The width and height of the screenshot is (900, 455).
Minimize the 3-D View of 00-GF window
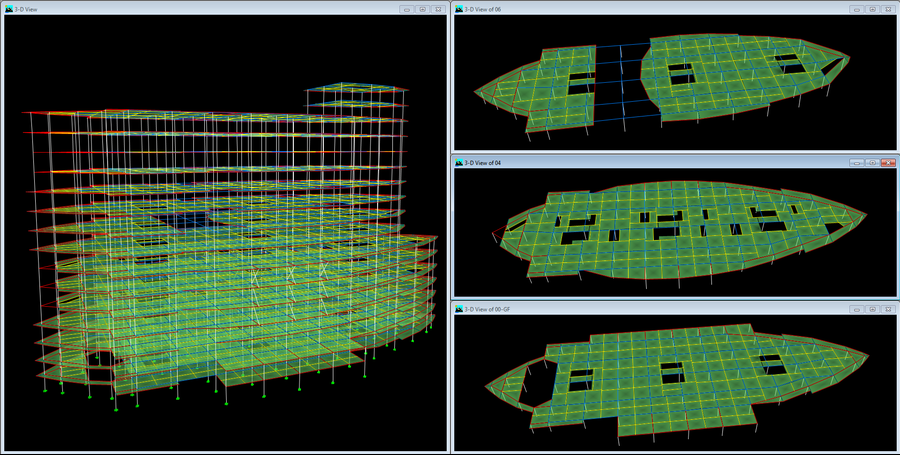click(x=856, y=309)
